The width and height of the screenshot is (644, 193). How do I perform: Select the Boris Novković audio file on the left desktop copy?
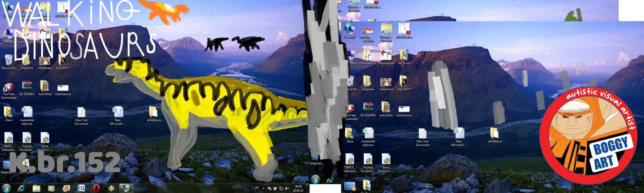[45, 142]
